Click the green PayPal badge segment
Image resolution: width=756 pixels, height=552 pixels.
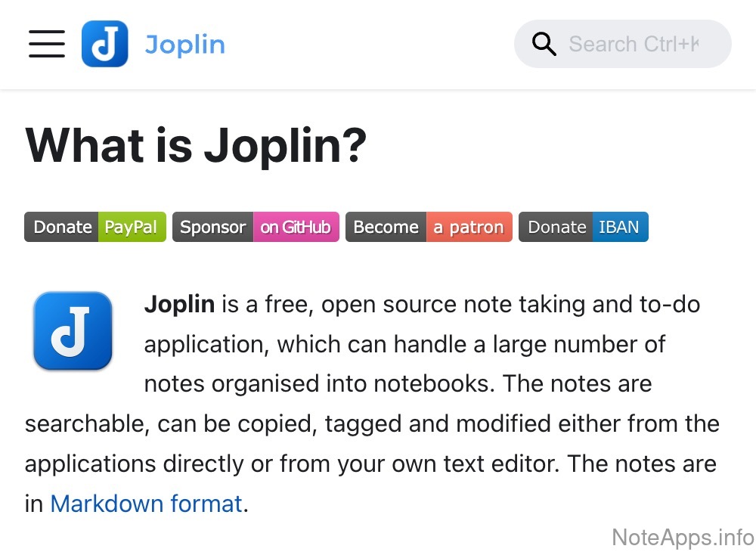click(132, 227)
